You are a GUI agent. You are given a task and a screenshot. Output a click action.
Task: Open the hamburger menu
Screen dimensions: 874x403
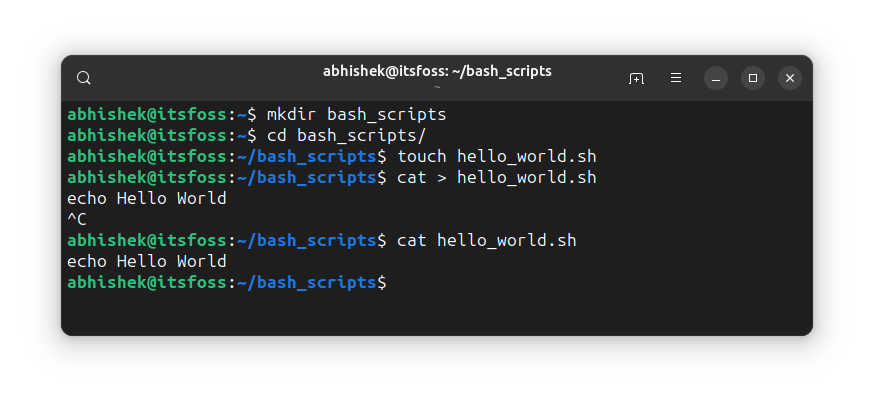click(676, 78)
